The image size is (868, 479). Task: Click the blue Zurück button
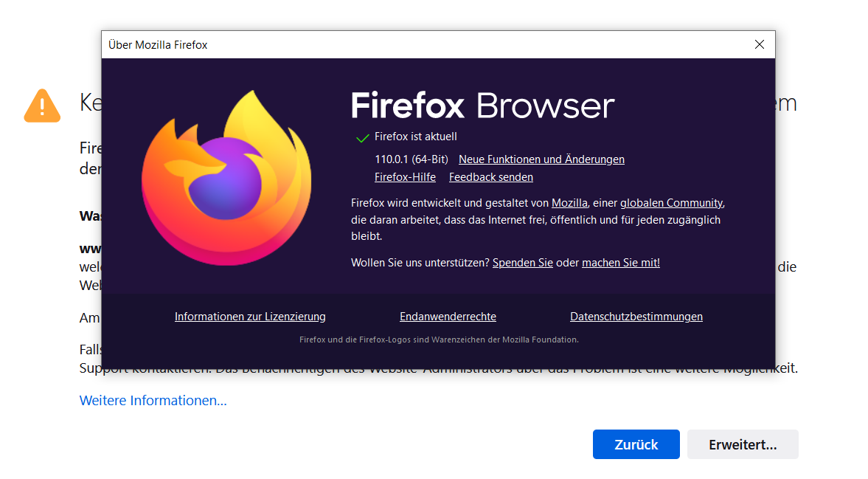click(636, 444)
